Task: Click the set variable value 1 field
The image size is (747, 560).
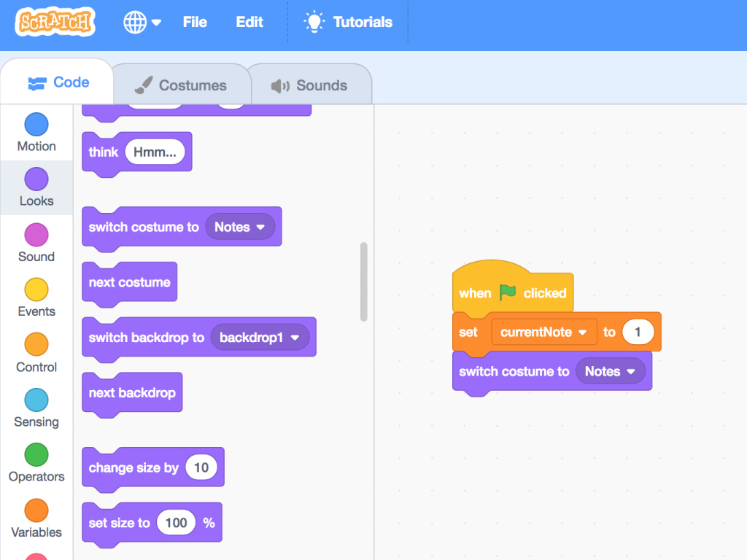Action: [638, 332]
